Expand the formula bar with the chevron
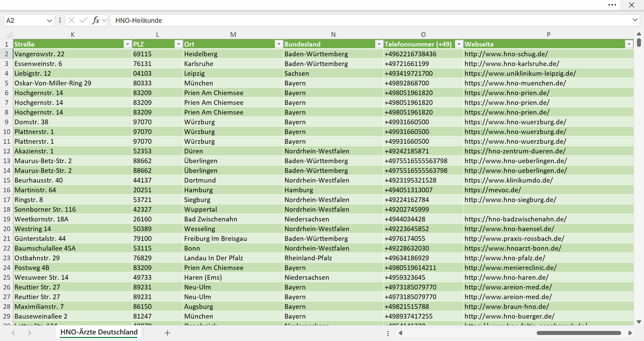Viewport: 644px width, 341px height. point(636,20)
